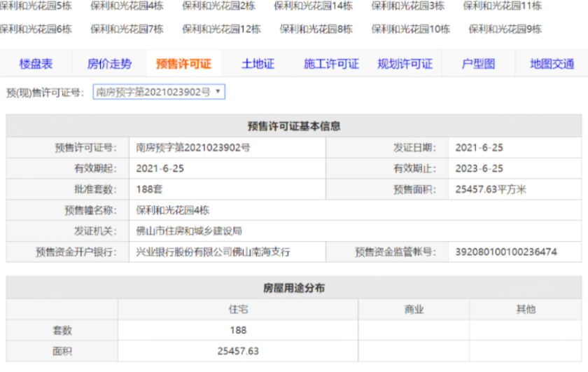Select the 预售许可证 tab
This screenshot has width=588, height=372.
coord(183,64)
